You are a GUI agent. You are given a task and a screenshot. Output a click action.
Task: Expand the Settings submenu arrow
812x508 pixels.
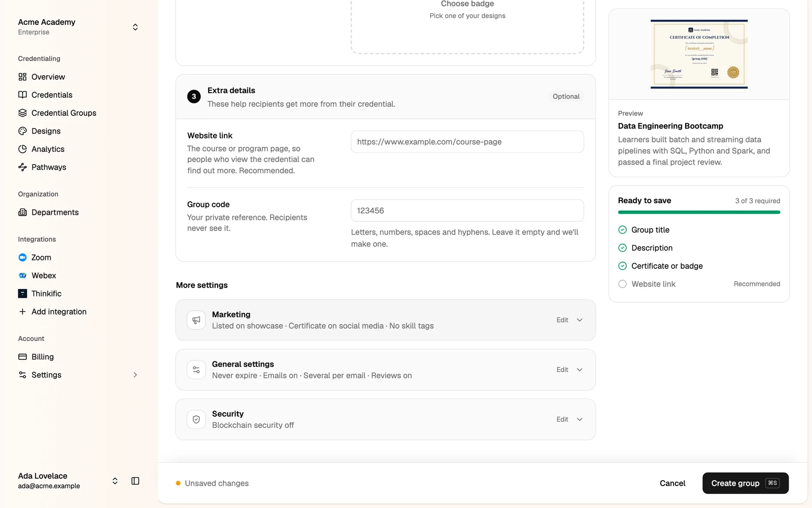pos(135,375)
